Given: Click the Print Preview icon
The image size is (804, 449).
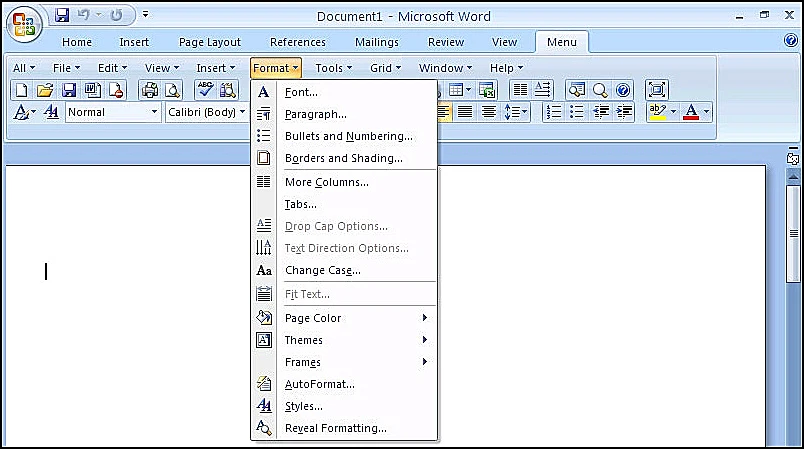Looking at the screenshot, I should 173,90.
